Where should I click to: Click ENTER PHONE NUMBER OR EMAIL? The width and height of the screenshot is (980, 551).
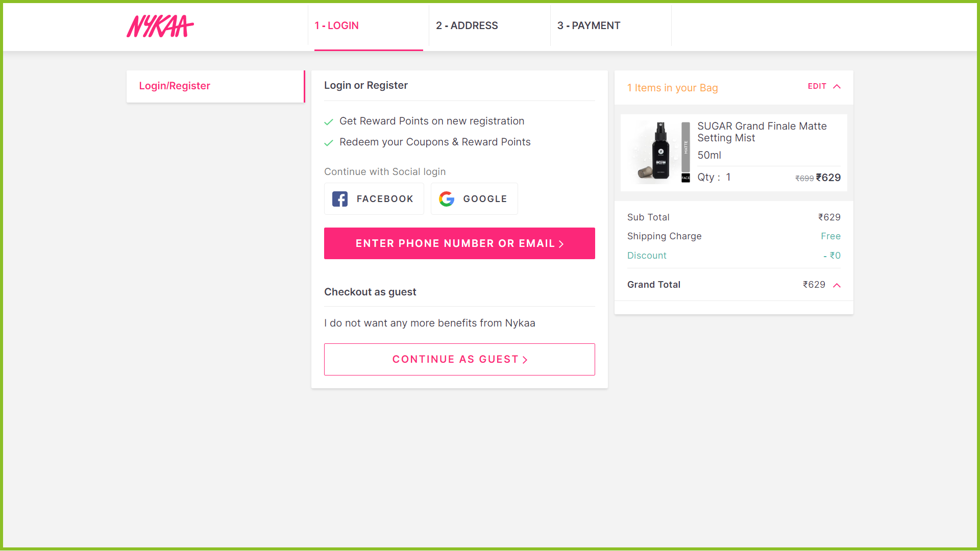click(x=459, y=243)
